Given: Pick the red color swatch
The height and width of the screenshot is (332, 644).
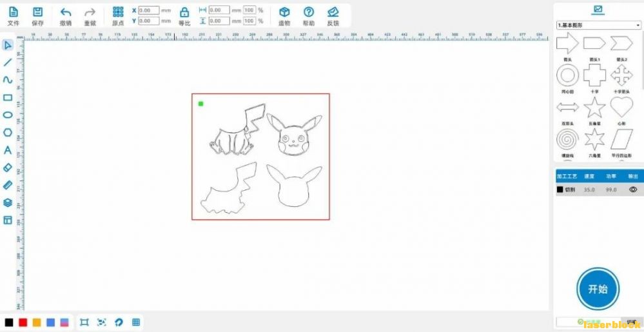Looking at the screenshot, I should pos(23,322).
